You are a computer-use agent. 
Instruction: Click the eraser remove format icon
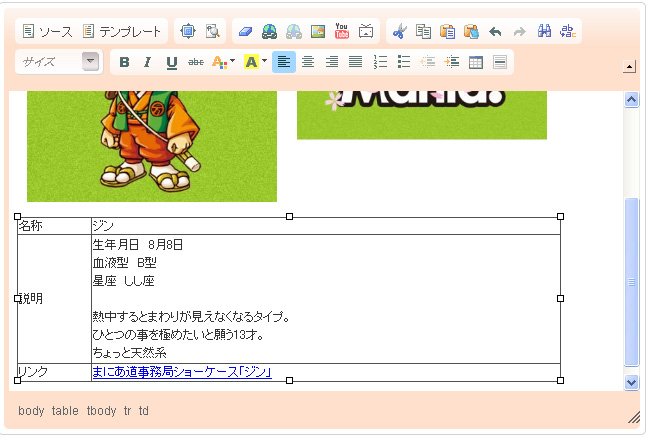coord(247,32)
